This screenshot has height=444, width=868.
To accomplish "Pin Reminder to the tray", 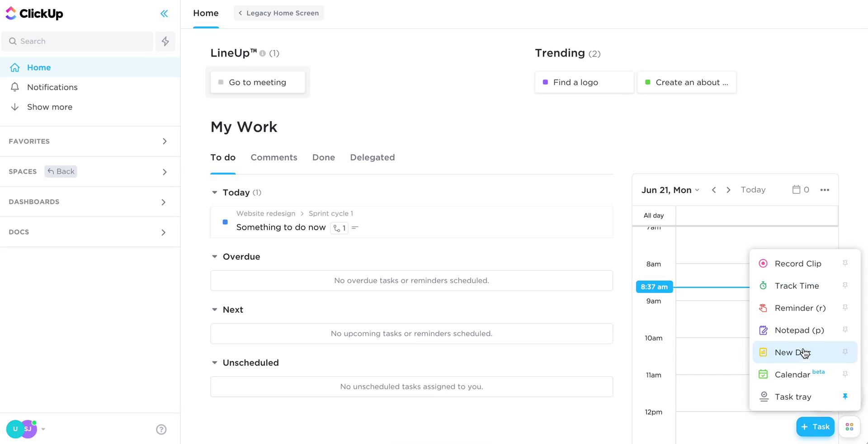I will click(845, 307).
